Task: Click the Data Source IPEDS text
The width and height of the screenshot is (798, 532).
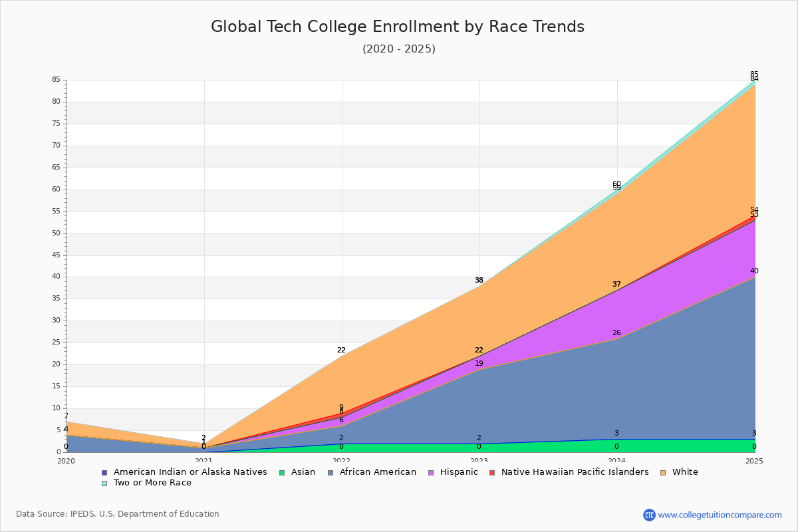Action: pyautogui.click(x=118, y=514)
